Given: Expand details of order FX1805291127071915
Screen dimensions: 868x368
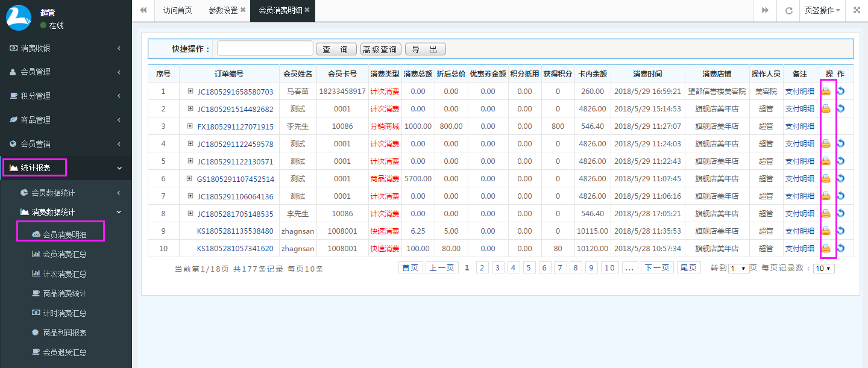Looking at the screenshot, I should (190, 126).
